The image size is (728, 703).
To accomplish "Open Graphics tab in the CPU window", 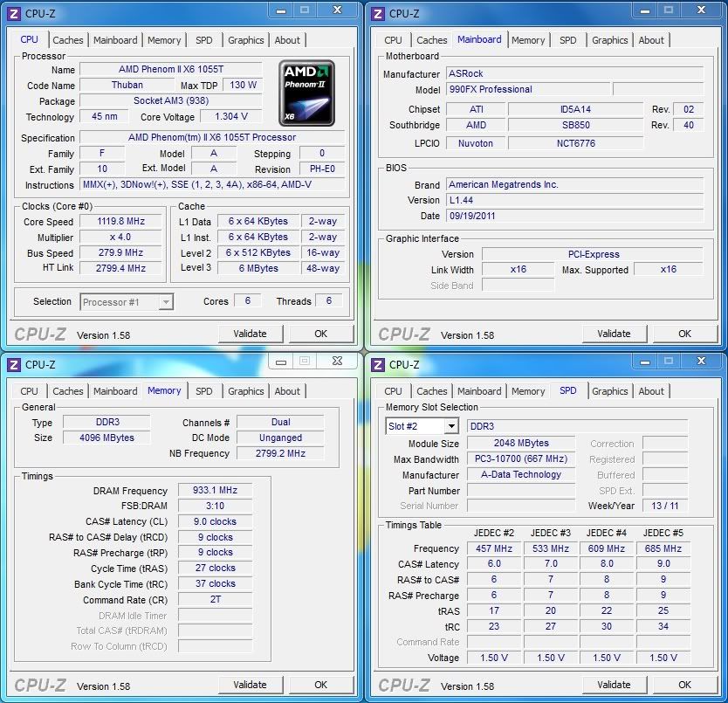I will (245, 40).
